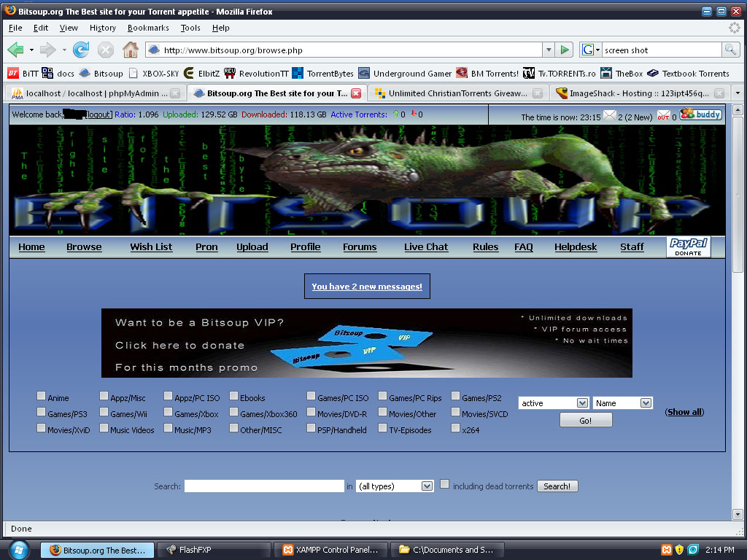The height and width of the screenshot is (560, 747).
Task: Open the Wish List navigation link
Action: pyautogui.click(x=151, y=246)
